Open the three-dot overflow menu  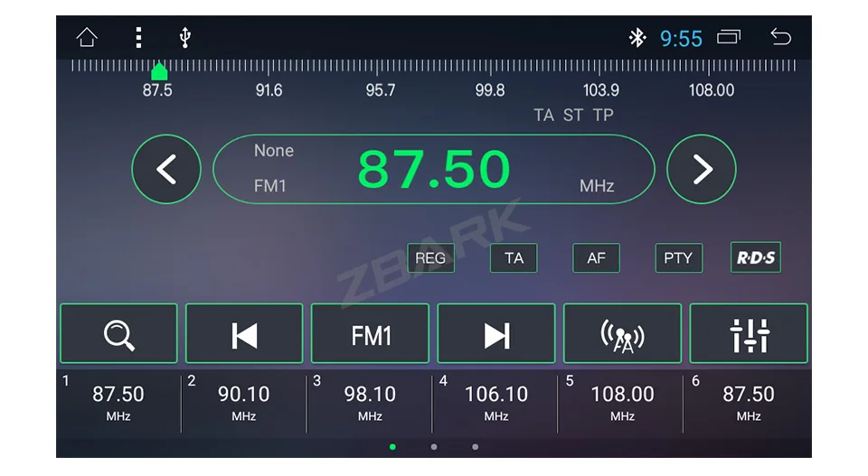coord(138,38)
